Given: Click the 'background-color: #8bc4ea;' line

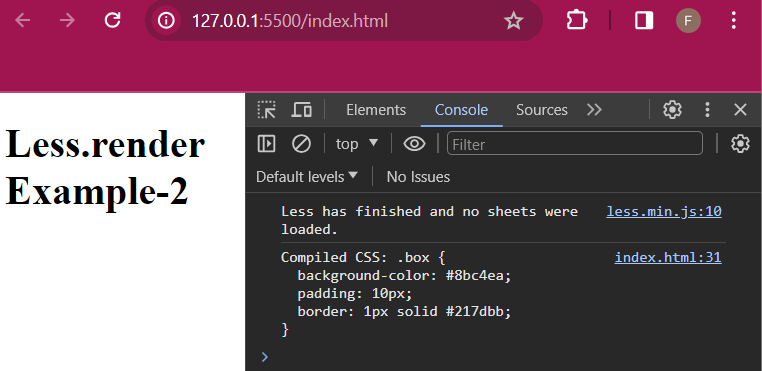Looking at the screenshot, I should point(404,276).
